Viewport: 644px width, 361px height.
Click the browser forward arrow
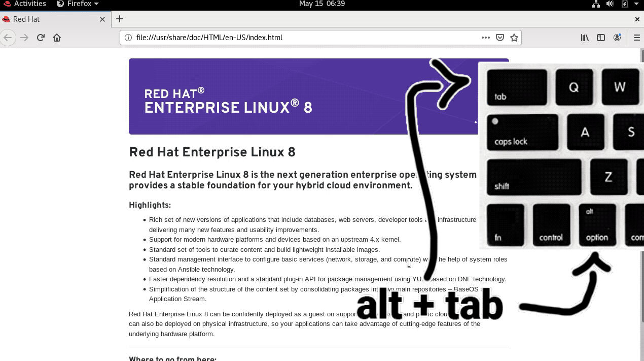click(24, 38)
